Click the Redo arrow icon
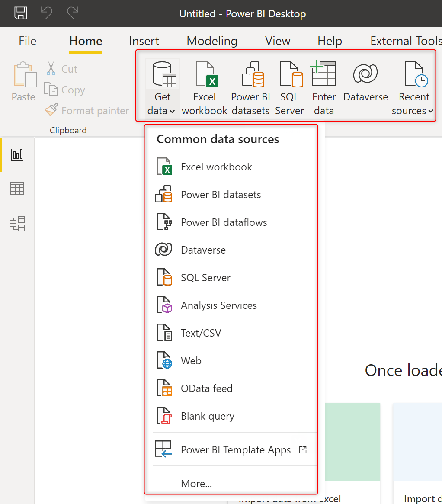This screenshot has height=504, width=442. [72, 13]
